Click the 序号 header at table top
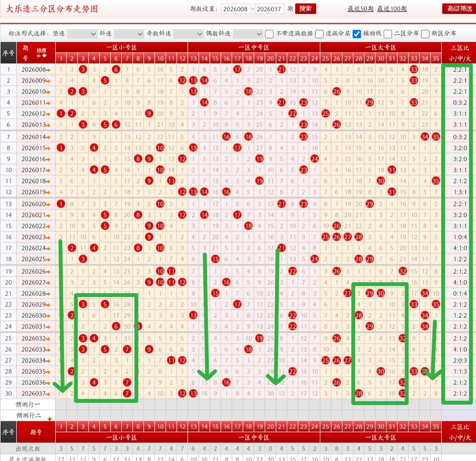Screen dimensions: 476x461 pyautogui.click(x=8, y=53)
